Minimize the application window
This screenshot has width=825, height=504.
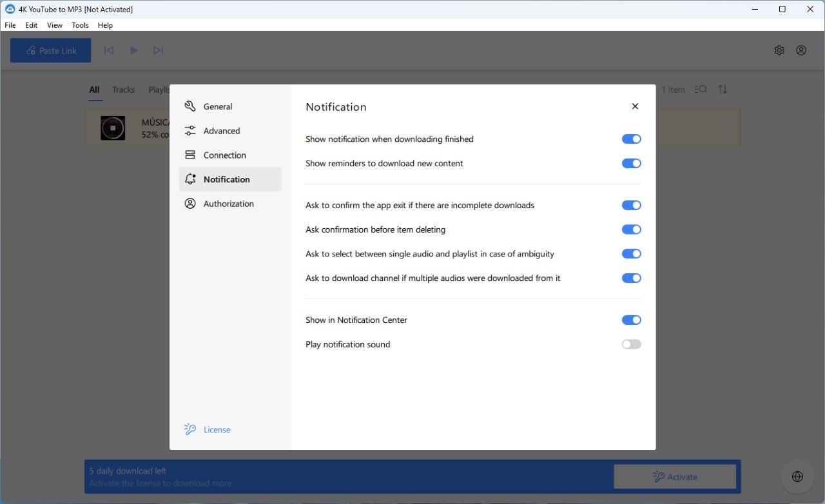(753, 9)
